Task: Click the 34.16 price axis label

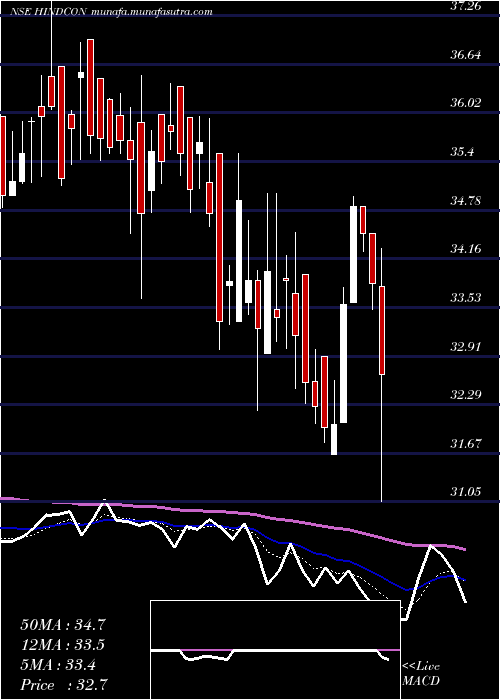Action: pos(467,249)
